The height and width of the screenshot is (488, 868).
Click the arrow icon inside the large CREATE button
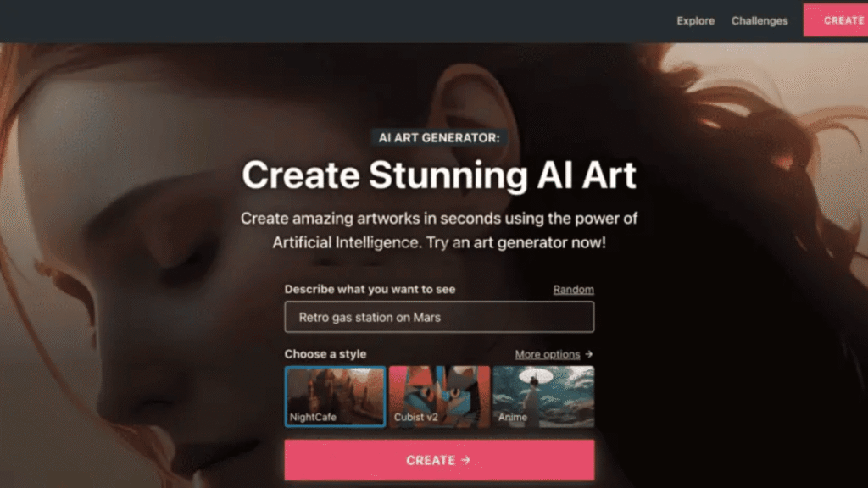[x=465, y=460]
